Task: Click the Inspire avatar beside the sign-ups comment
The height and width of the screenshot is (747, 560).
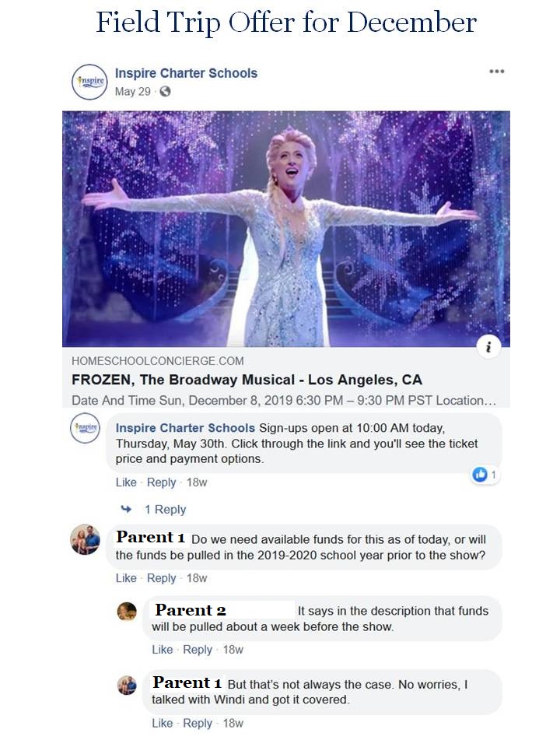Action: pos(86,429)
